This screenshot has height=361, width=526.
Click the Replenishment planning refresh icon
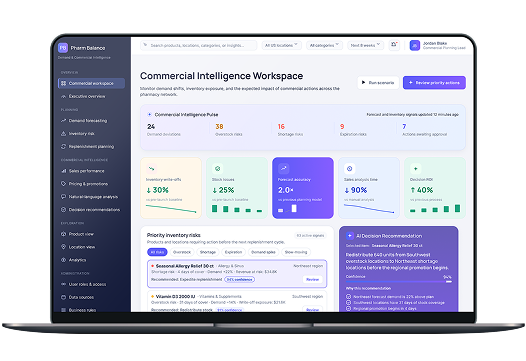point(63,147)
